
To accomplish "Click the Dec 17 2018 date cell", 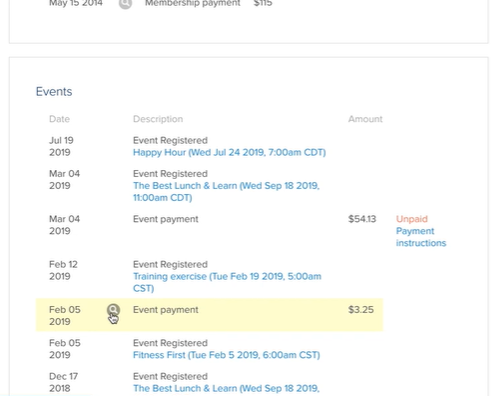I will (x=63, y=382).
